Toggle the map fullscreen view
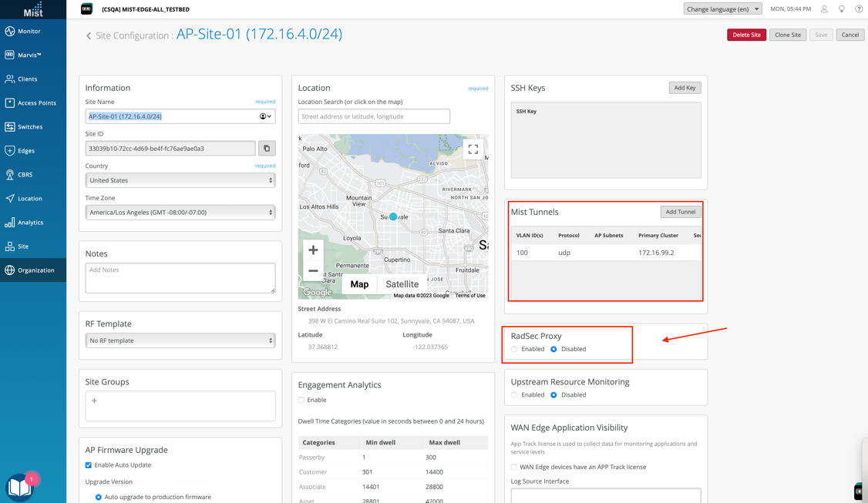The height and width of the screenshot is (503, 868). pyautogui.click(x=473, y=149)
